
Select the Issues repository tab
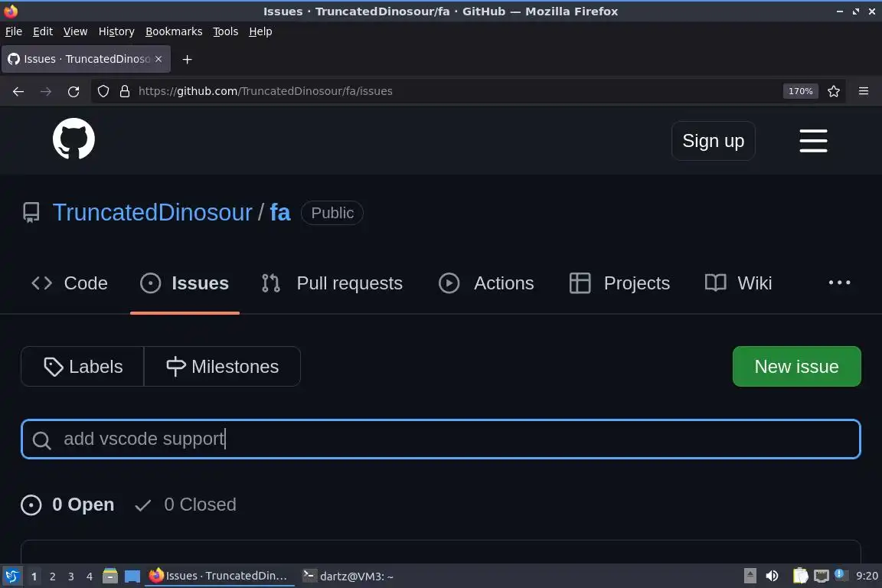[x=185, y=283]
